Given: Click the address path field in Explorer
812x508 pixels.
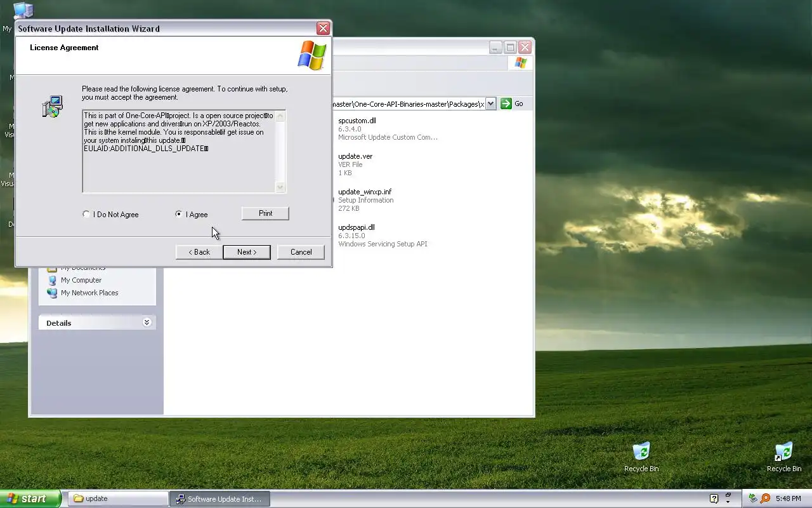Looking at the screenshot, I should pos(409,104).
